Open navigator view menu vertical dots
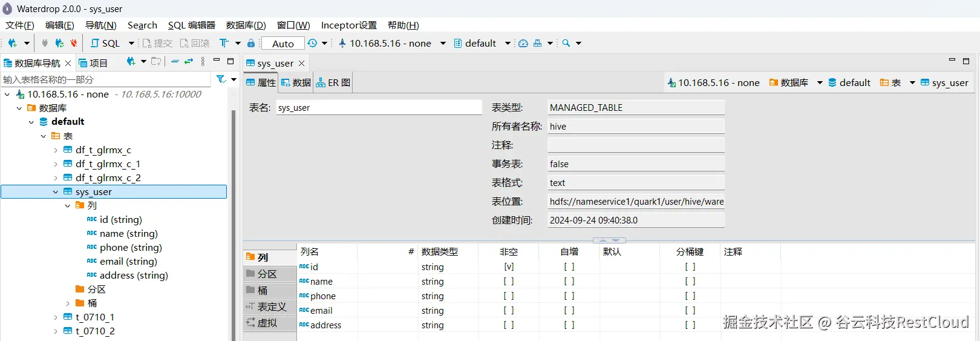Image resolution: width=980 pixels, height=341 pixels. [203, 61]
